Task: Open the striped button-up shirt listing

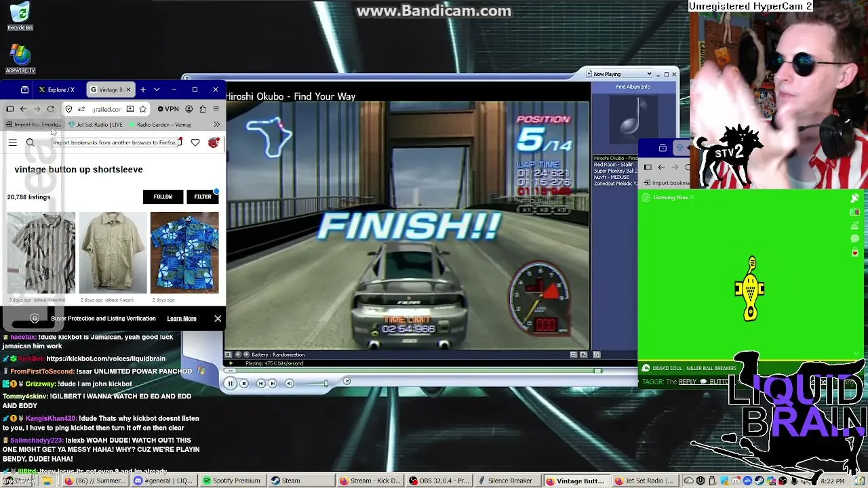Action: pyautogui.click(x=41, y=253)
